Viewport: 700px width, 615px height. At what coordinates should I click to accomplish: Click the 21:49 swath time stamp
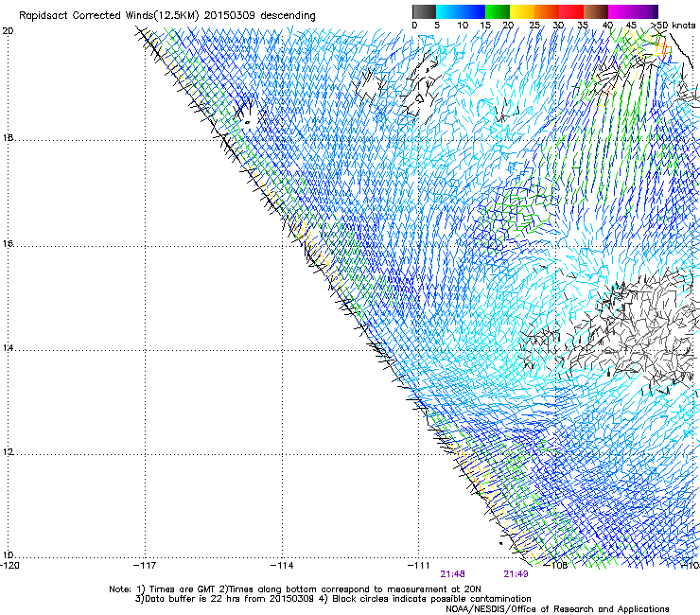pyautogui.click(x=516, y=574)
